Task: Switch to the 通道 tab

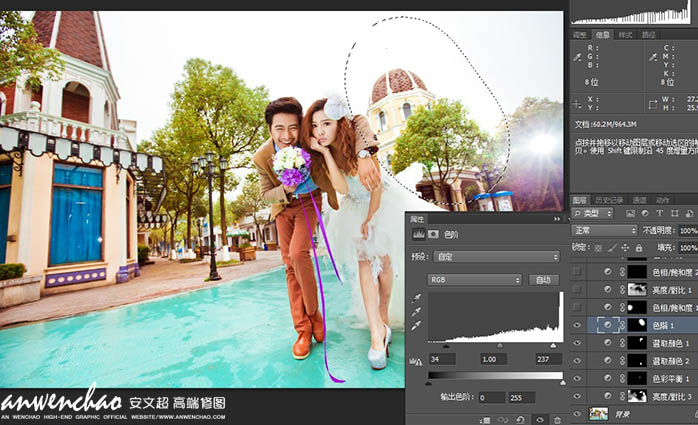Action: [639, 200]
